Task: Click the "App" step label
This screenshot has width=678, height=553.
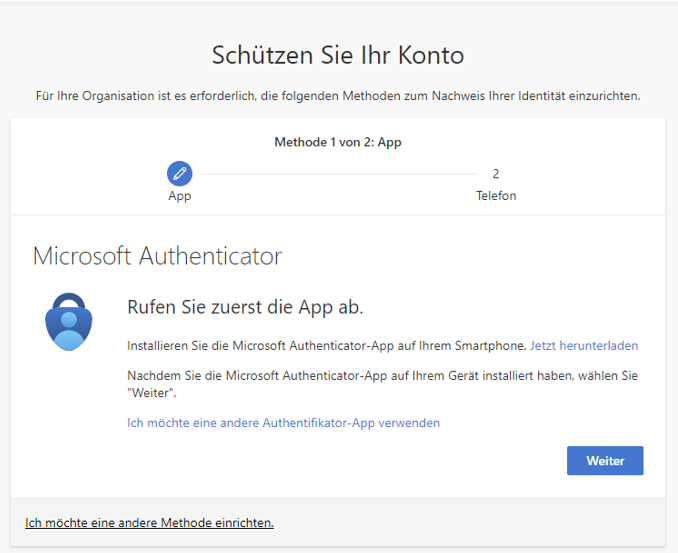Action: 180,196
